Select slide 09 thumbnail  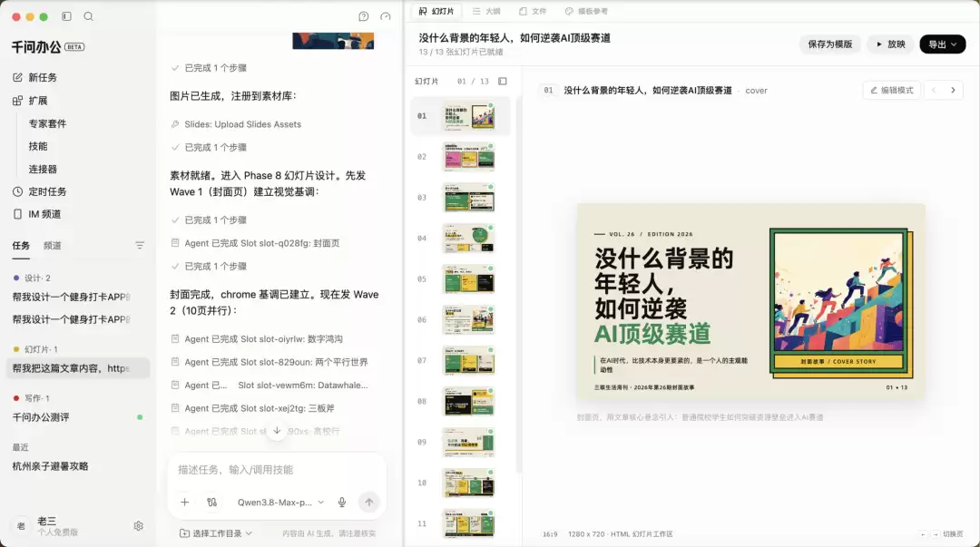point(469,442)
